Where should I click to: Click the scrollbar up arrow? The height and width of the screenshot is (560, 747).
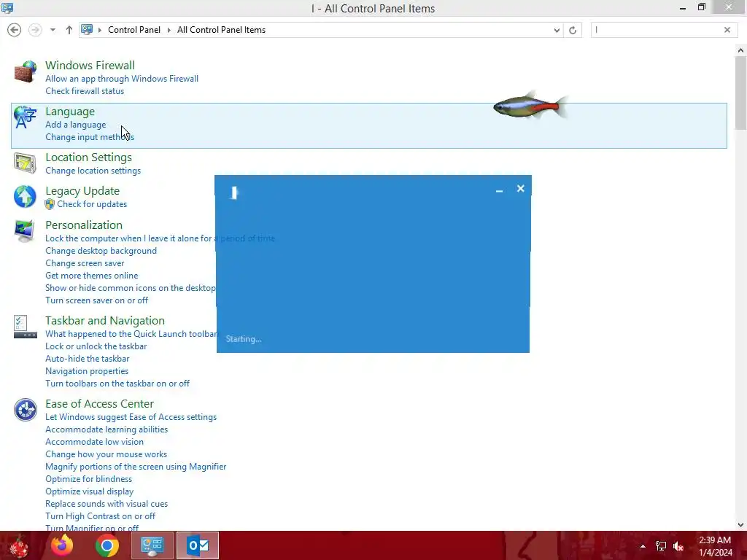[x=740, y=50]
